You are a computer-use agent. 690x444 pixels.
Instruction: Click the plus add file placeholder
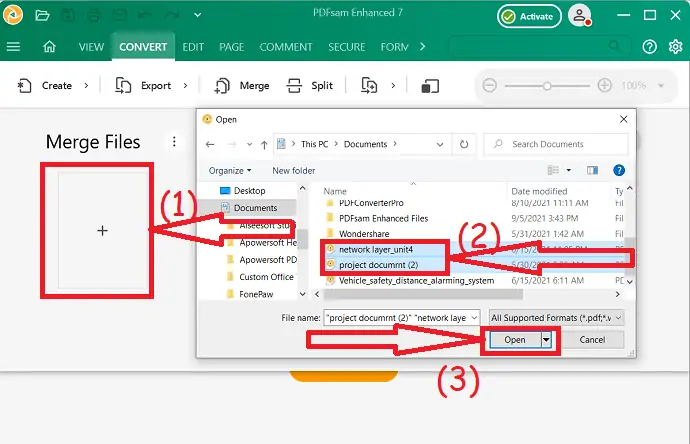103,231
